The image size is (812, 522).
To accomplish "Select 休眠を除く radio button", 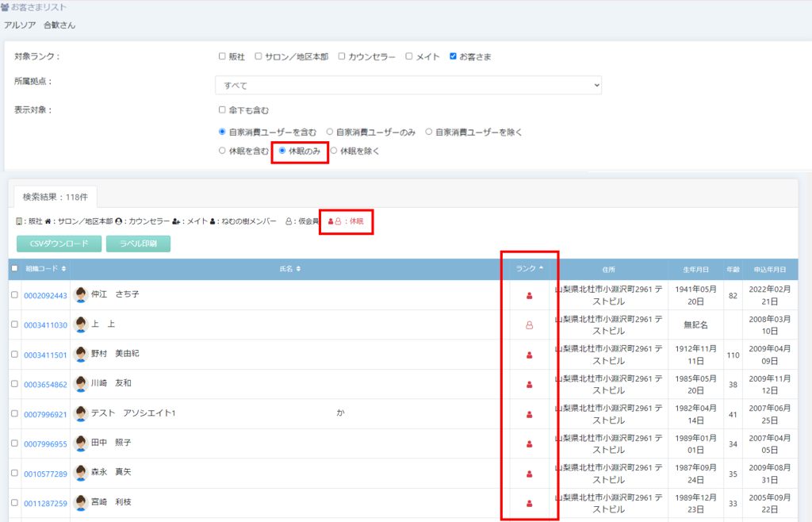I will (x=334, y=151).
